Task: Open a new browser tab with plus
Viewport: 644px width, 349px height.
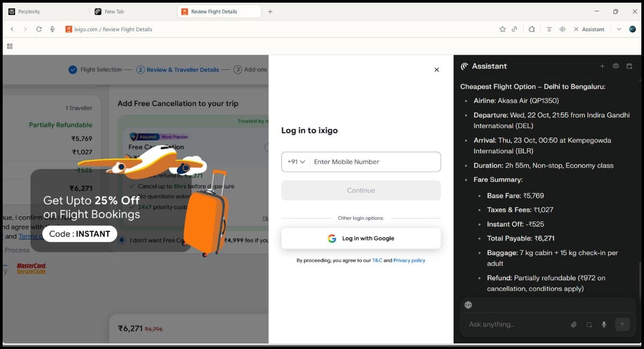Action: pos(270,11)
